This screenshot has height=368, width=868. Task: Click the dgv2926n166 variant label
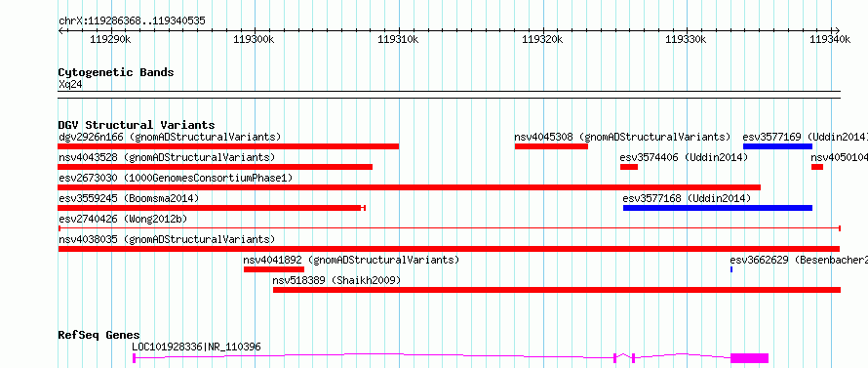click(170, 137)
